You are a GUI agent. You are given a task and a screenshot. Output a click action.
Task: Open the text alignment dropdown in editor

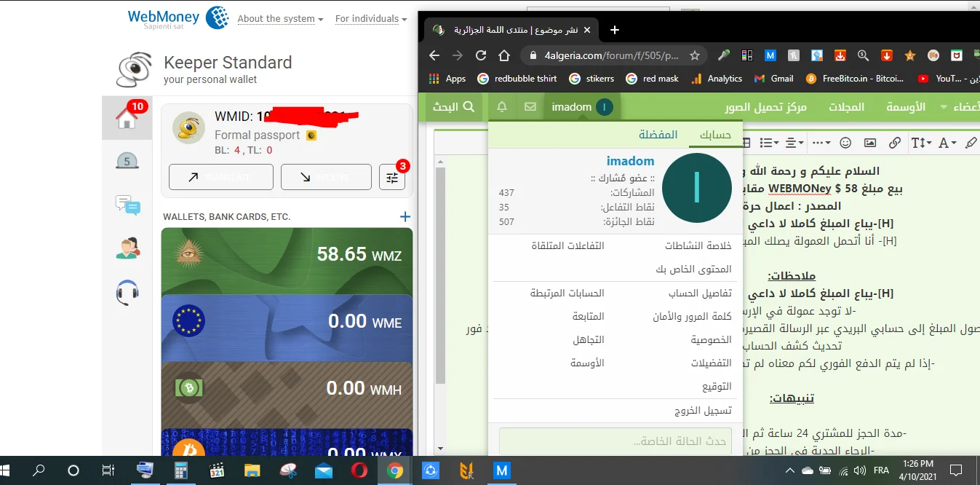coord(794,143)
